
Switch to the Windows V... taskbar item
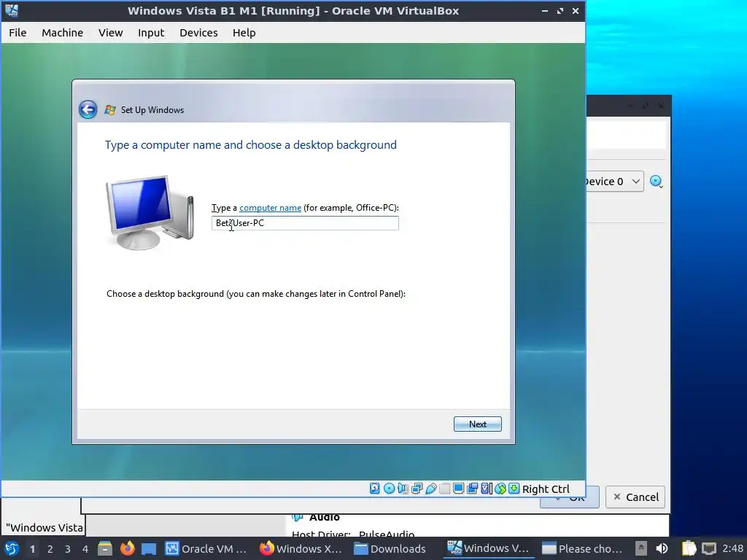488,548
